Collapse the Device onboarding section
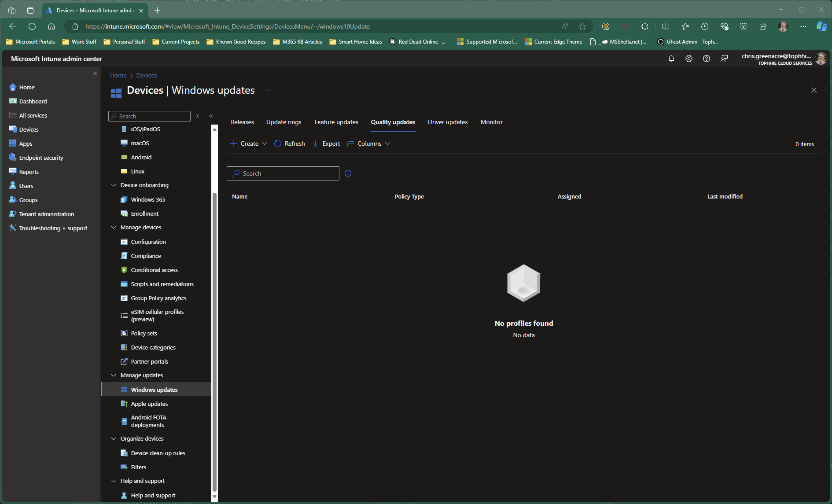 [x=114, y=185]
